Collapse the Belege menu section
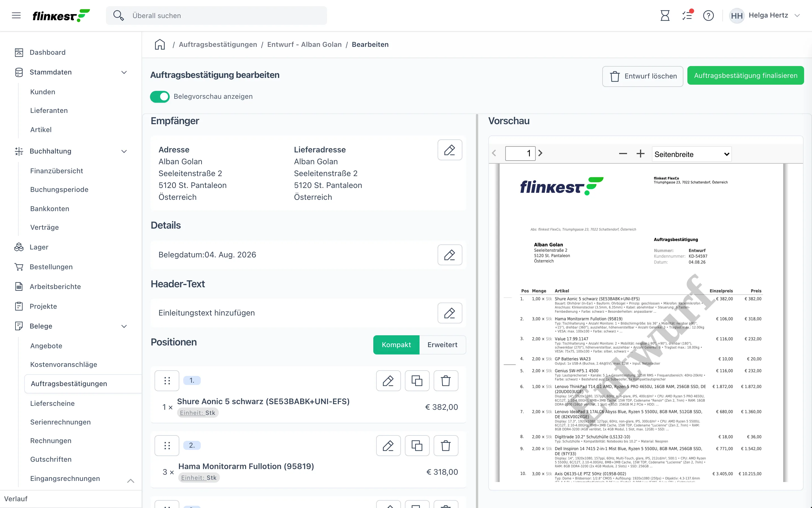The image size is (812, 508). tap(124, 326)
